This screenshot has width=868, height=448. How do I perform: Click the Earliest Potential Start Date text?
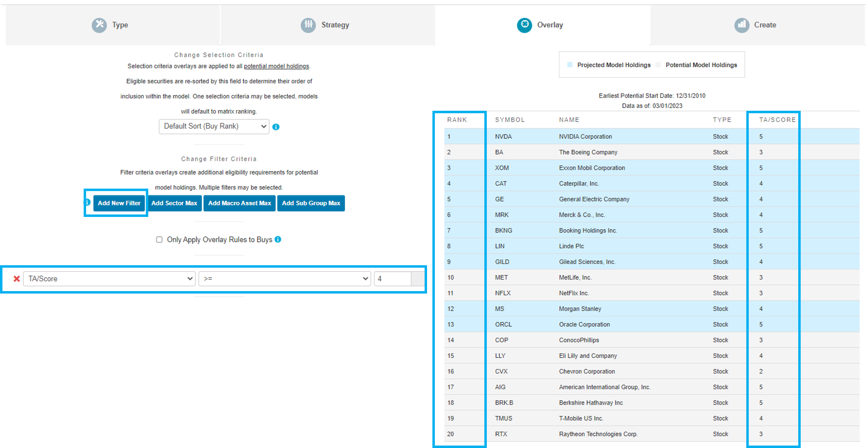(652, 96)
